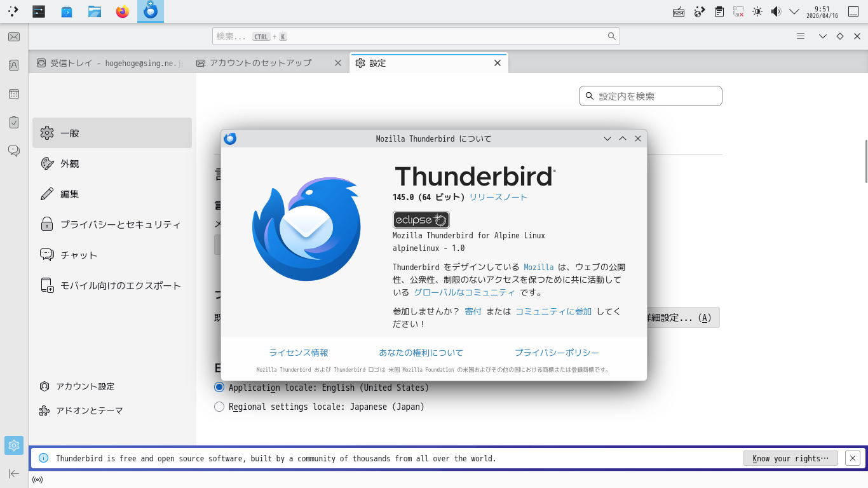
Task: Minimize the About Thunderbird dialog
Action: click(x=607, y=139)
